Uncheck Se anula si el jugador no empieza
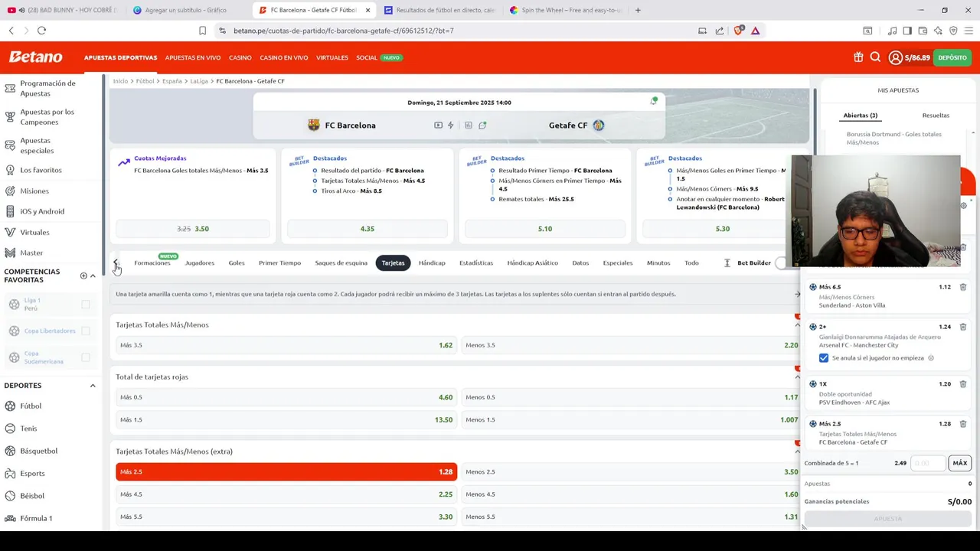Screen dimensions: 980x551 (824, 358)
